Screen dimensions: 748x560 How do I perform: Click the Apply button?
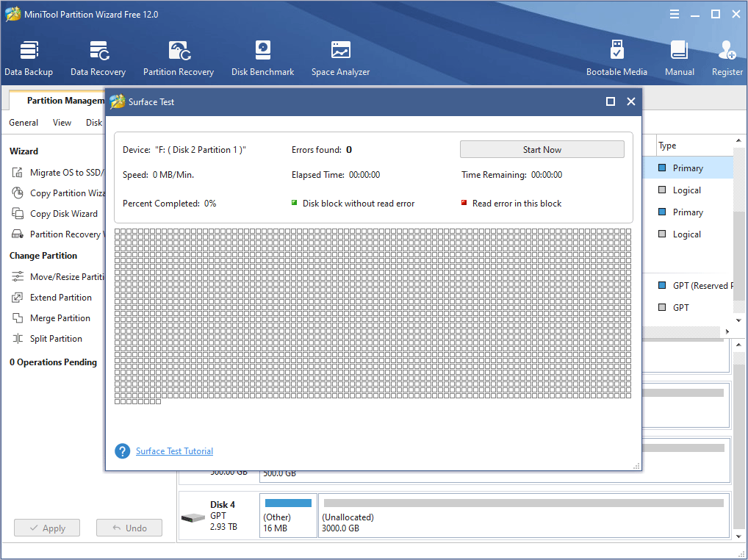point(47,528)
